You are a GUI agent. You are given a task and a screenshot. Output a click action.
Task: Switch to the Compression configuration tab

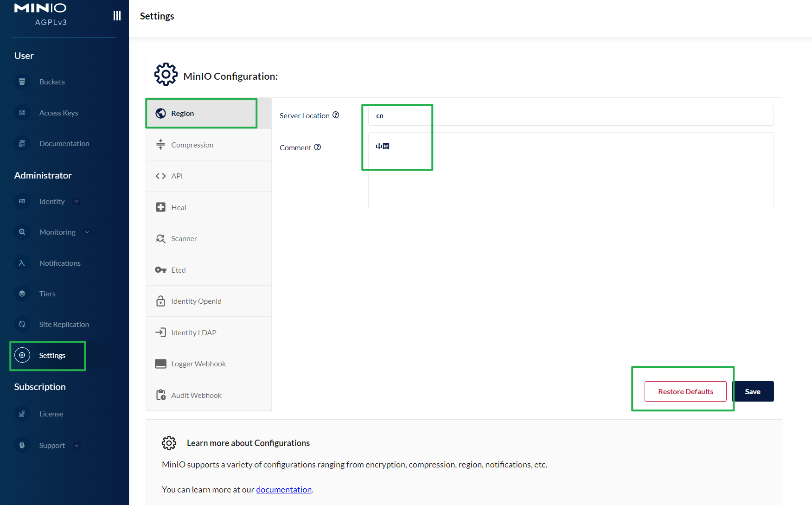[x=192, y=144]
